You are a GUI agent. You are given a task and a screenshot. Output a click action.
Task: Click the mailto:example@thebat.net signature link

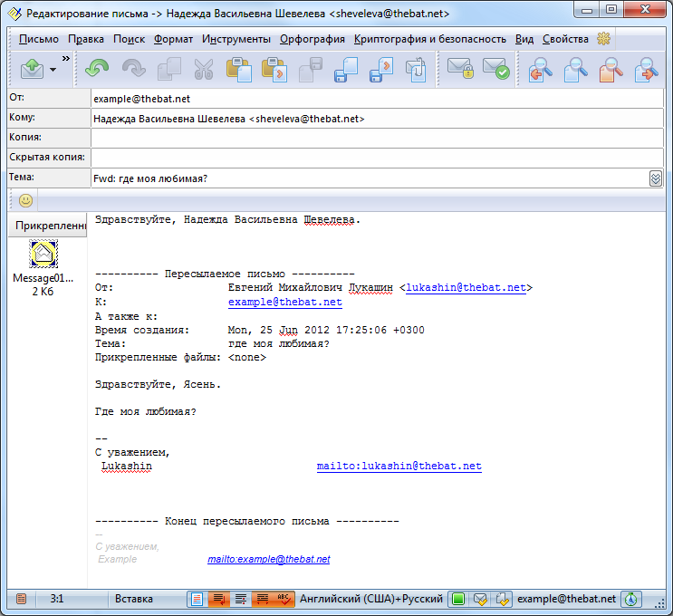coord(269,559)
